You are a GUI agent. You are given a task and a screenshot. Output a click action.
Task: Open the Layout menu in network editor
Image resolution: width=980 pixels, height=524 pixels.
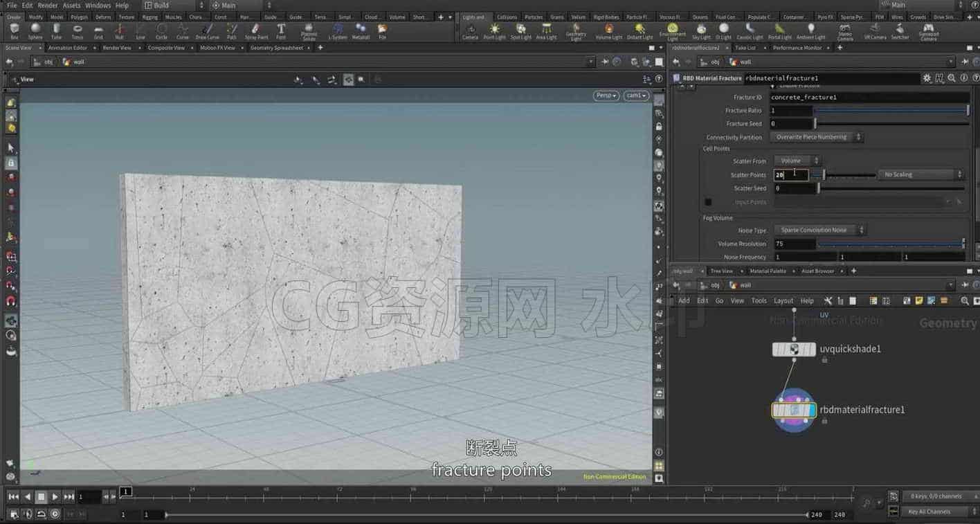pyautogui.click(x=783, y=300)
